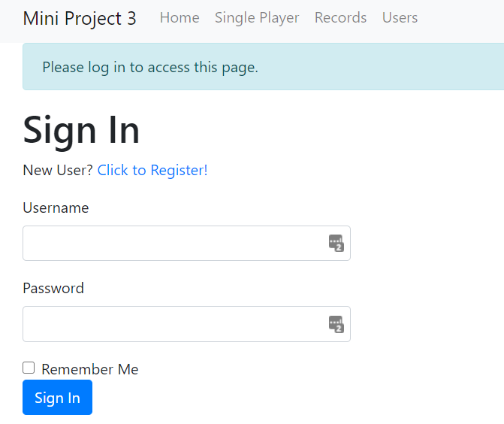This screenshot has width=504, height=424.
Task: Open password manager icon in Username field
Action: coord(337,244)
